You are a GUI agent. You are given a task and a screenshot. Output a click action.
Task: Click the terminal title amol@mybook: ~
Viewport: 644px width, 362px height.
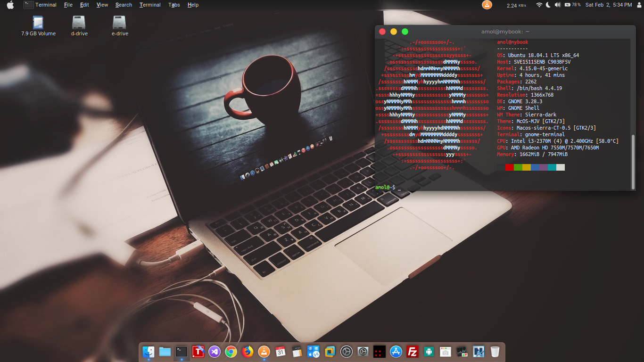pos(505,32)
